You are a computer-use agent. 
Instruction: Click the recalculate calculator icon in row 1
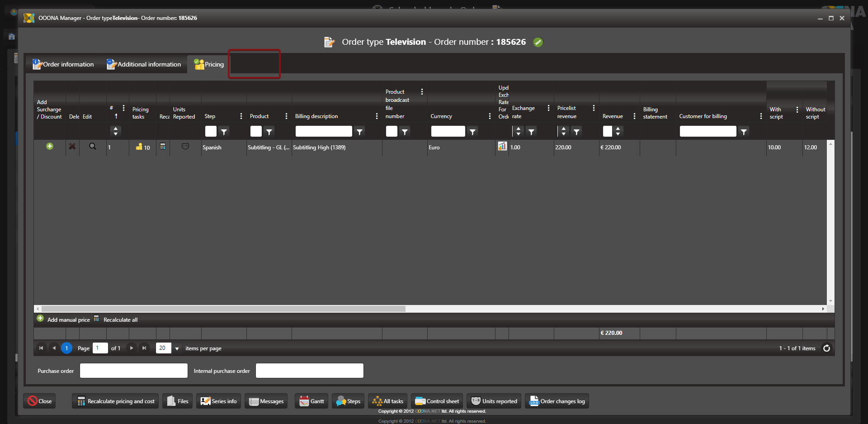163,147
